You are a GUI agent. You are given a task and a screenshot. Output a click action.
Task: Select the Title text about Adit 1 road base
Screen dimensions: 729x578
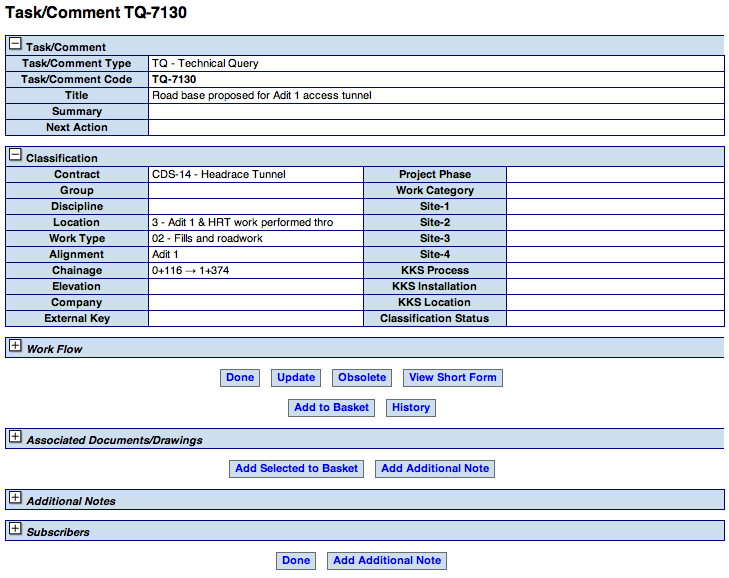click(x=262, y=96)
